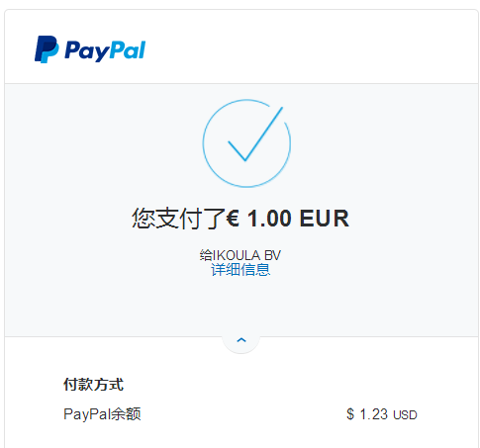
Task: Click the IKOULA BV merchant name
Action: [x=247, y=255]
